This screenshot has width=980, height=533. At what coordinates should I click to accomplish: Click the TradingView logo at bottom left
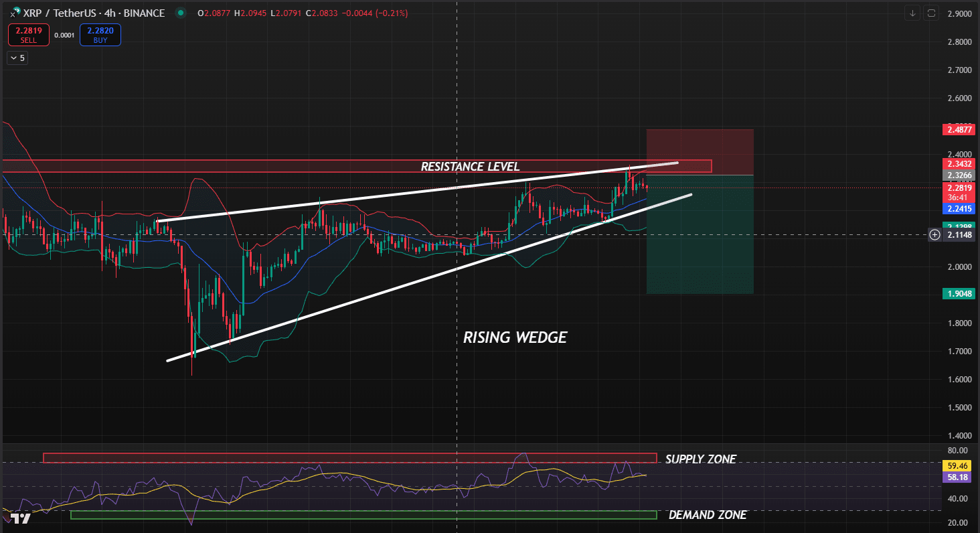click(x=20, y=518)
